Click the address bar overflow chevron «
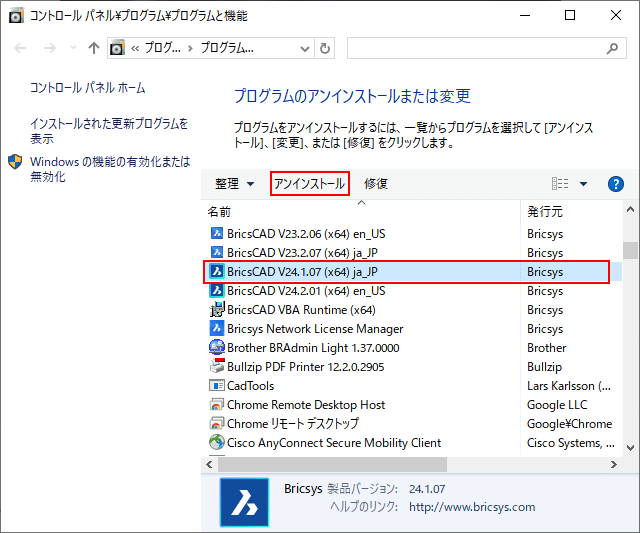Viewport: 640px width, 533px height. [x=135, y=49]
